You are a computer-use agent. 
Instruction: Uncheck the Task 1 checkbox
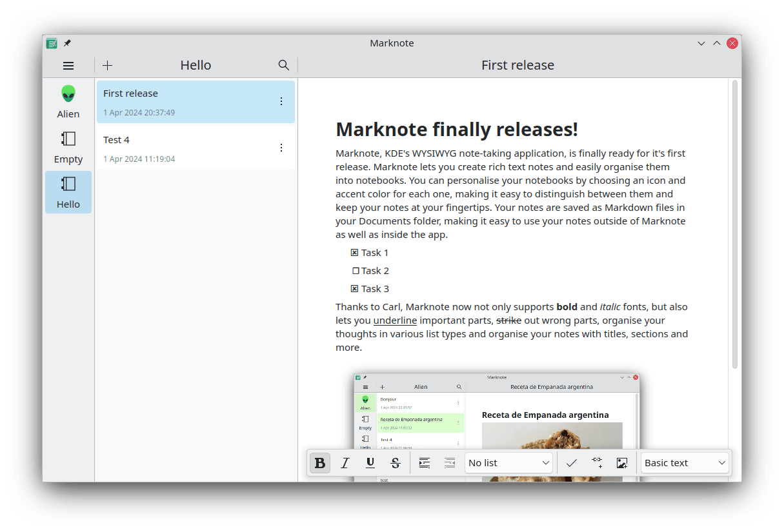click(354, 253)
